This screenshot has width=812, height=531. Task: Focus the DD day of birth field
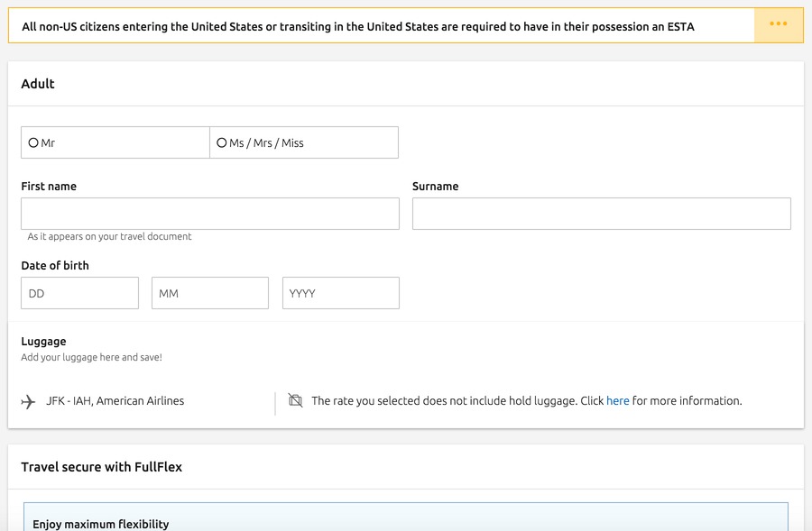coord(79,293)
